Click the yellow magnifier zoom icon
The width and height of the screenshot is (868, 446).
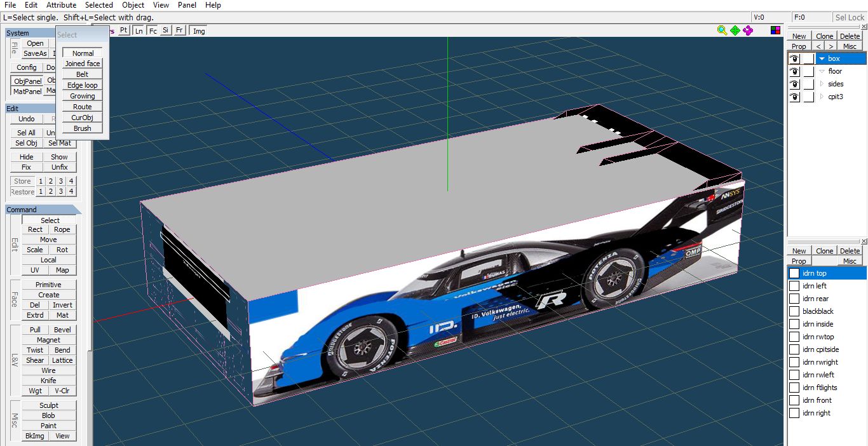(x=722, y=30)
